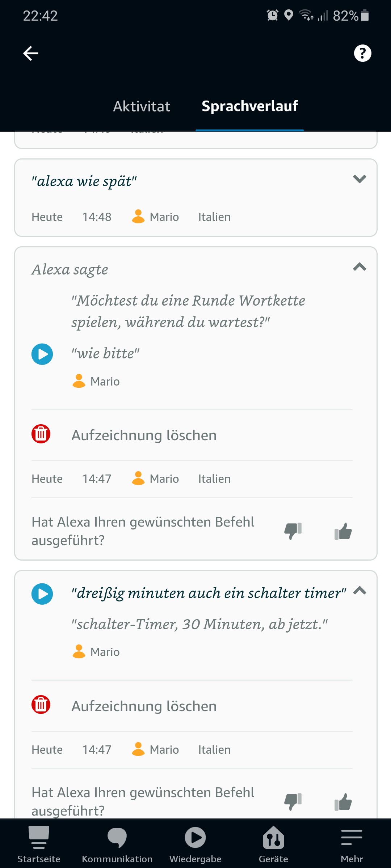Switch to the Aktivität tab

142,106
